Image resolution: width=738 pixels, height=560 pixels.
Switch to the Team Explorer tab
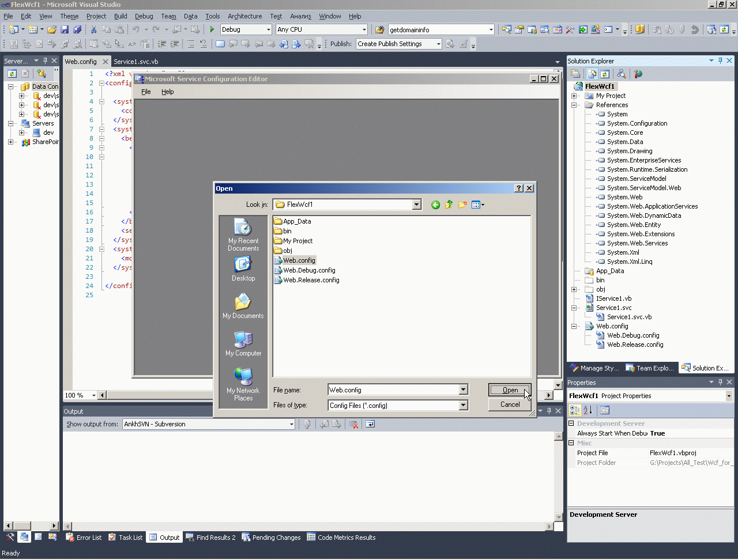[x=649, y=368]
